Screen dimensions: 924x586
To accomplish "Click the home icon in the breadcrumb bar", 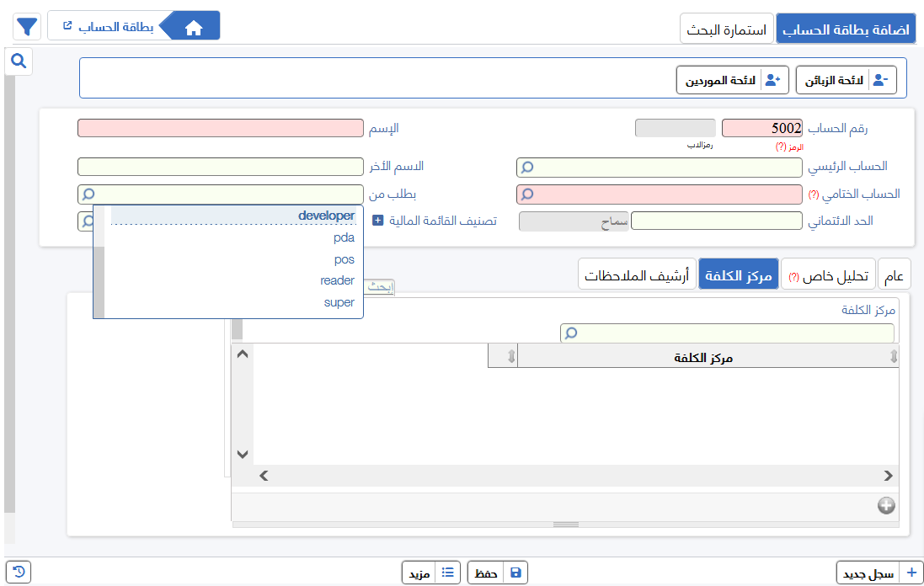I will (194, 25).
